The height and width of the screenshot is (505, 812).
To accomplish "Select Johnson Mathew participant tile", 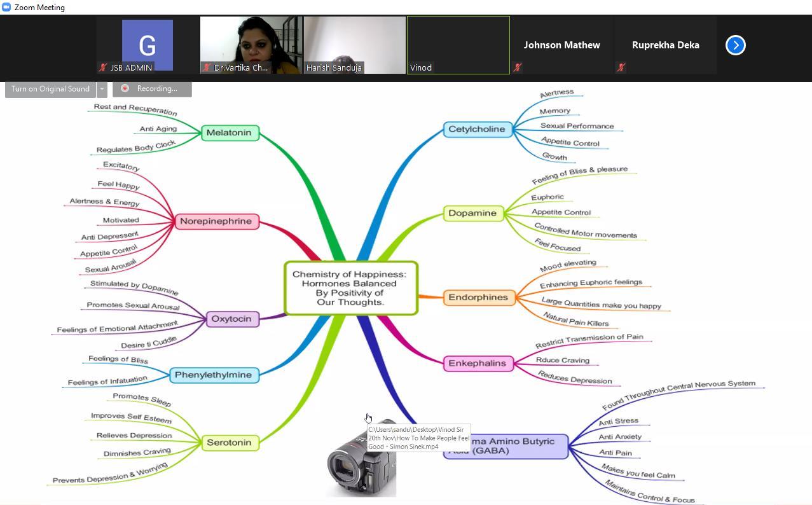I will pyautogui.click(x=561, y=45).
